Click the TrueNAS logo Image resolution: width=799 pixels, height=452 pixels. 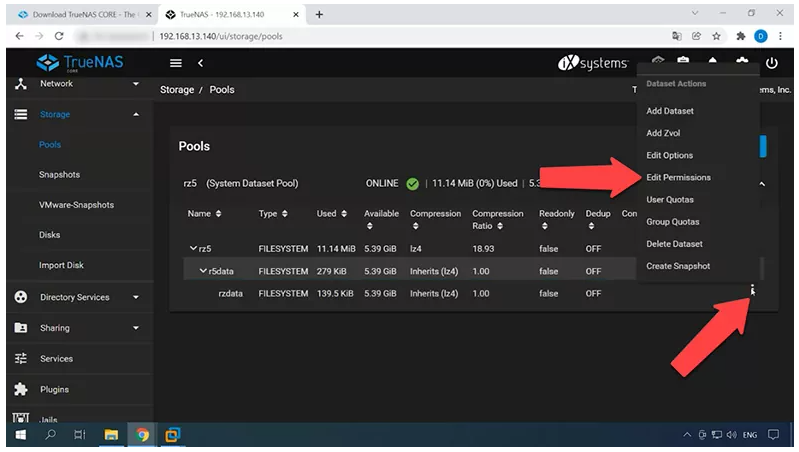pos(80,63)
